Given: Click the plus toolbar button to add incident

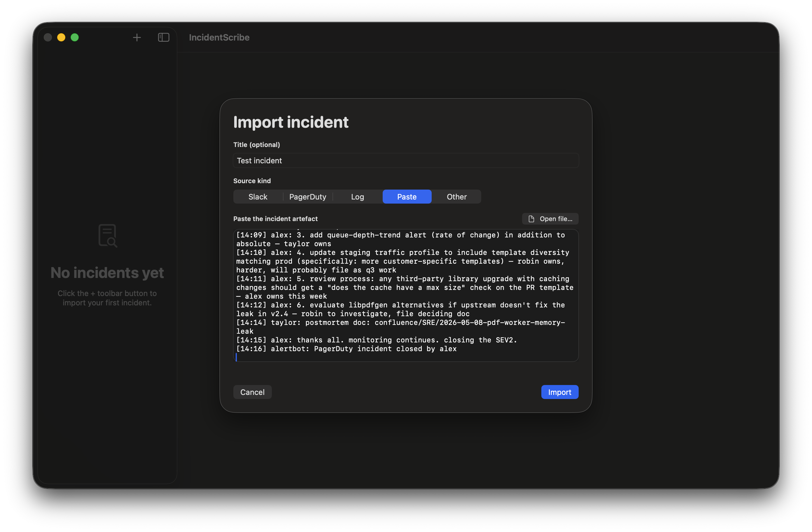Looking at the screenshot, I should 137,38.
